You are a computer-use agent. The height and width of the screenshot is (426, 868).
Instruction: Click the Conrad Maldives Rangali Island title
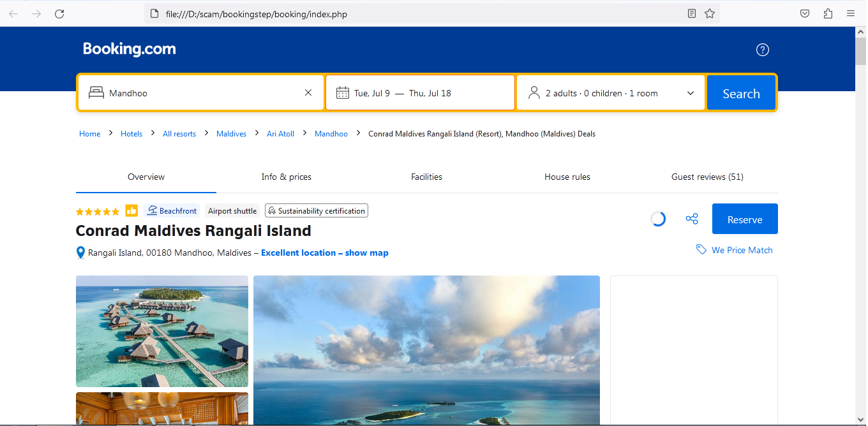tap(193, 231)
